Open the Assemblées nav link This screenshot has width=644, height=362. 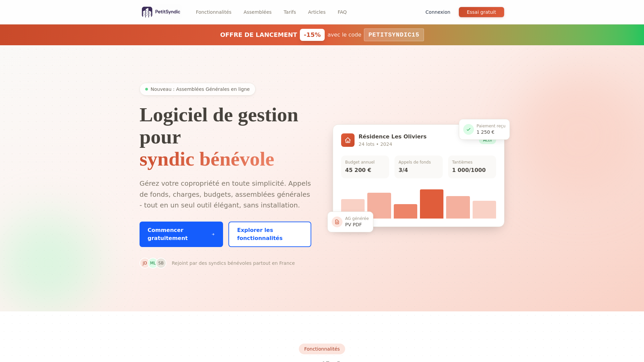[258, 12]
